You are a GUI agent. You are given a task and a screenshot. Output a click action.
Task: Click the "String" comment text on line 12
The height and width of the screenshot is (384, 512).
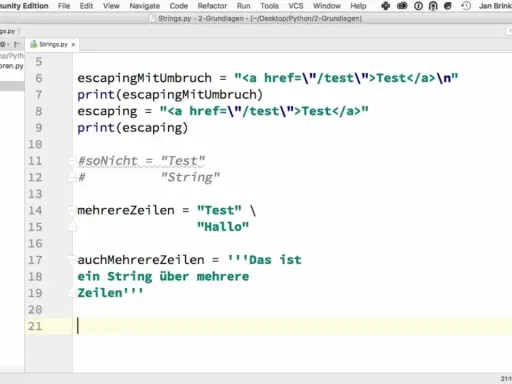(190, 177)
